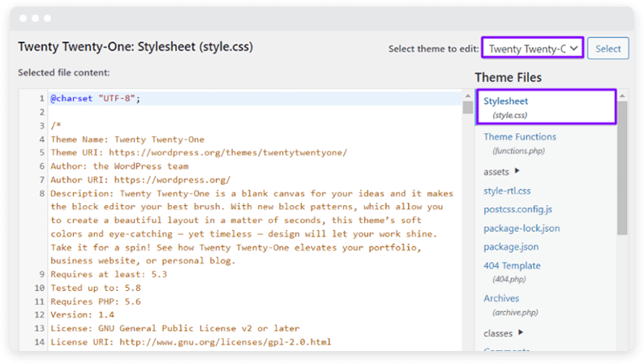Click the code editor scrollbar up arrow

tap(468, 96)
